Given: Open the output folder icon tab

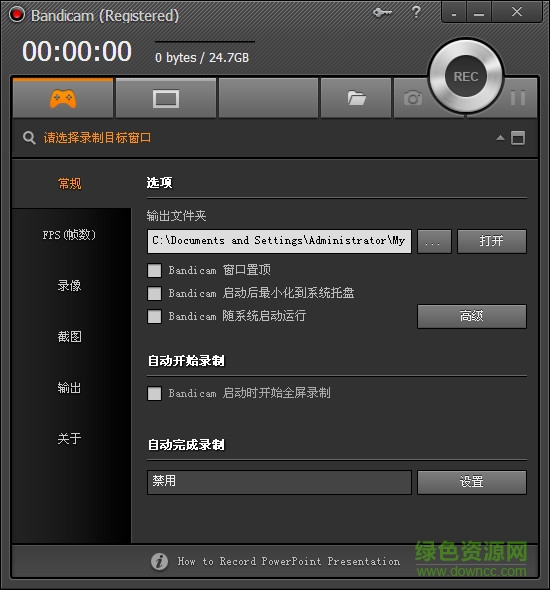Looking at the screenshot, I should 356,98.
